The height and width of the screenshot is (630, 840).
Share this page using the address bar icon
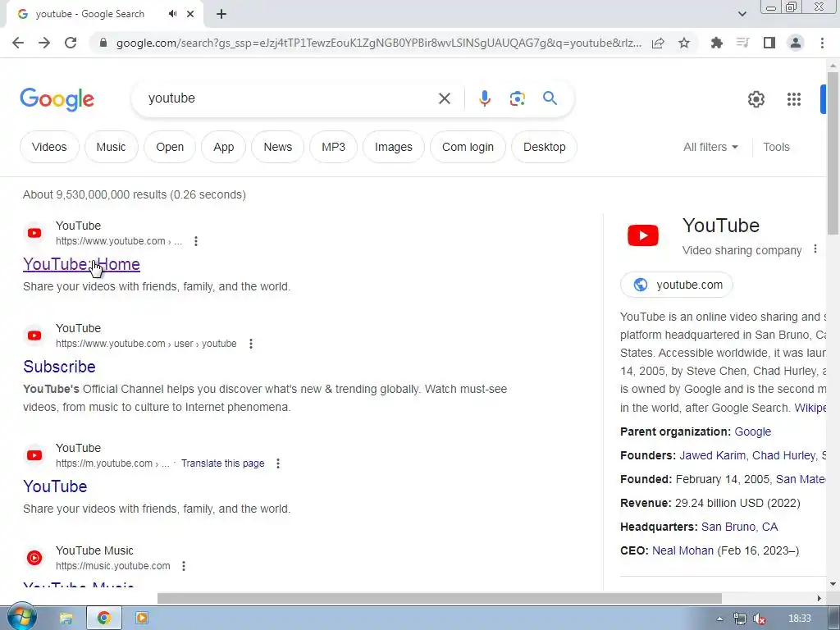[x=658, y=43]
